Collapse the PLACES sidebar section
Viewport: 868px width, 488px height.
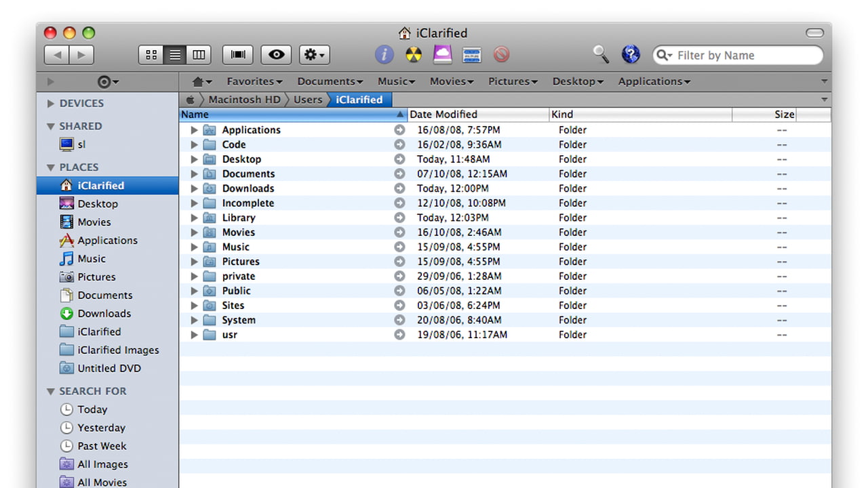tap(51, 167)
